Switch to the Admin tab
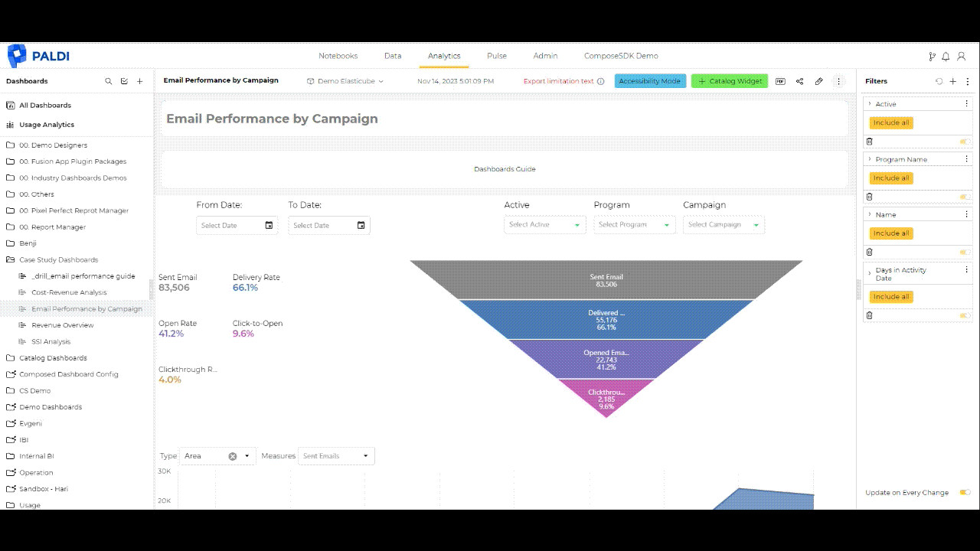Image resolution: width=980 pixels, height=551 pixels. (x=545, y=56)
